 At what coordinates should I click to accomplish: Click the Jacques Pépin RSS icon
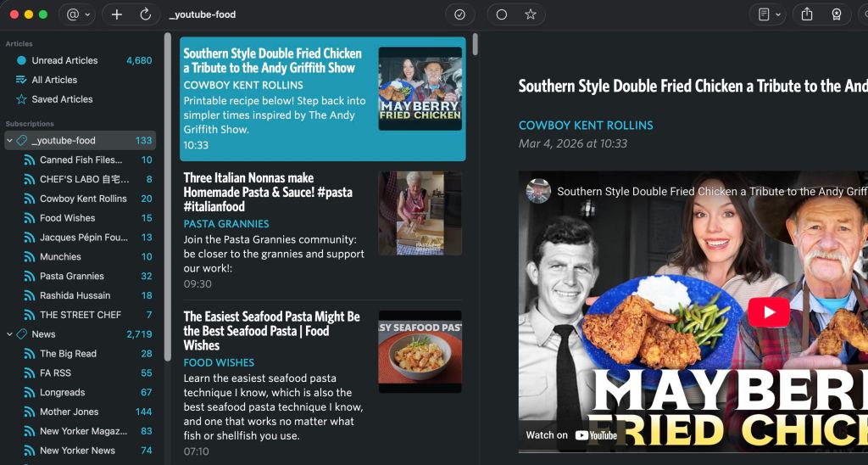tap(30, 238)
